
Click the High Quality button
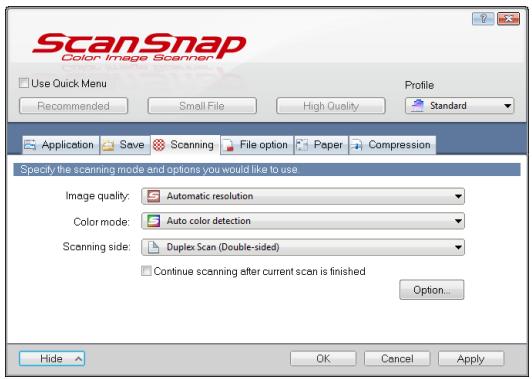pyautogui.click(x=331, y=106)
